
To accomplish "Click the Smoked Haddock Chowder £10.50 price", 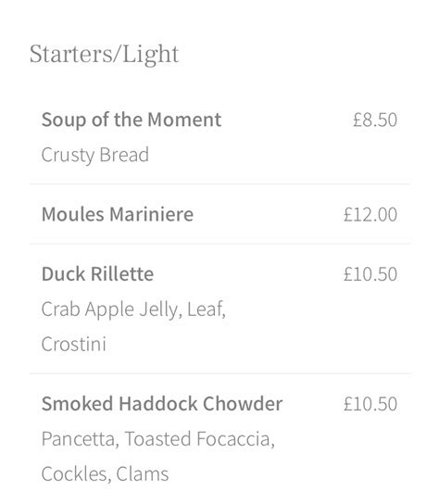I will tap(370, 404).
